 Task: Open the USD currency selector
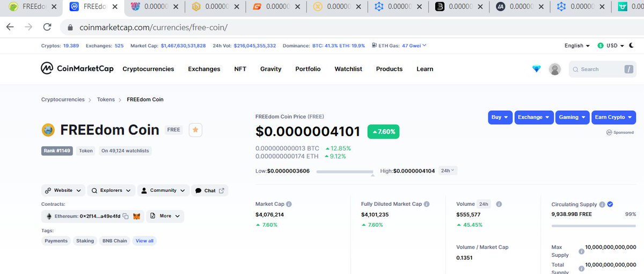[x=611, y=46]
